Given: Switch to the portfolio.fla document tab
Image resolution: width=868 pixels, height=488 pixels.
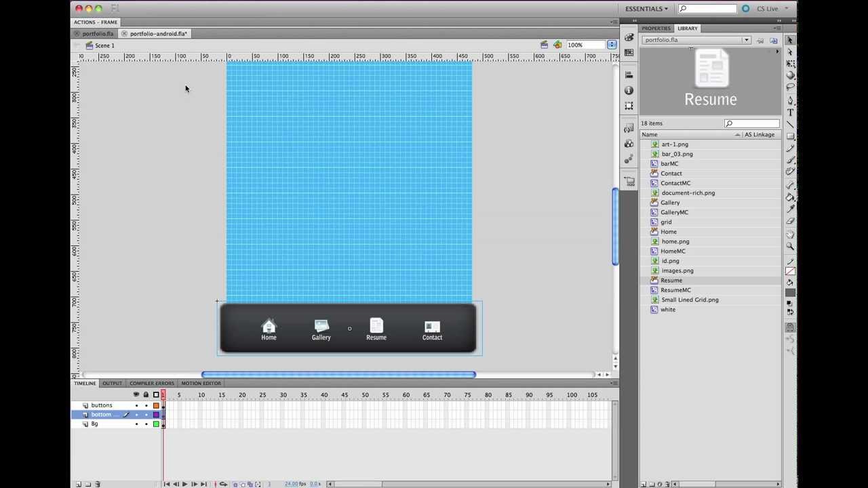Looking at the screenshot, I should [98, 33].
